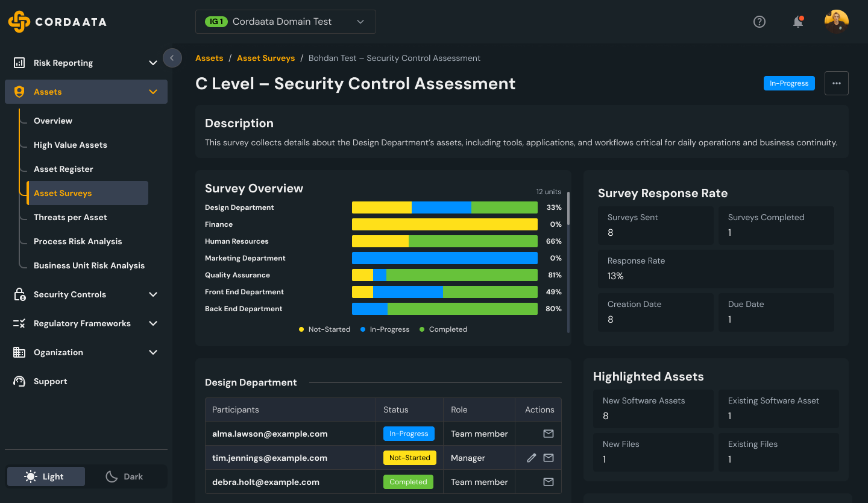This screenshot has width=868, height=503.
Task: Click the Survey Overview vertical scrollbar
Action: tap(568, 208)
